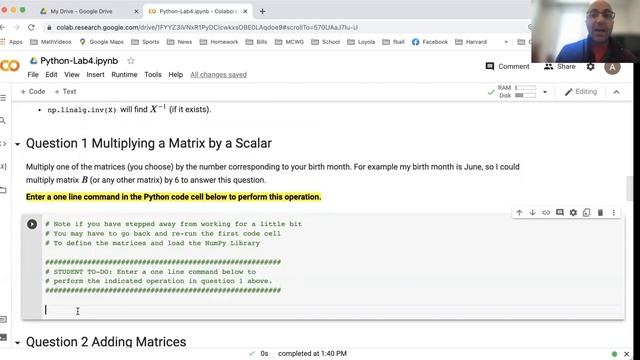Screen dimensions: 640x360
Task: Click All changes saved link
Action: [218, 75]
